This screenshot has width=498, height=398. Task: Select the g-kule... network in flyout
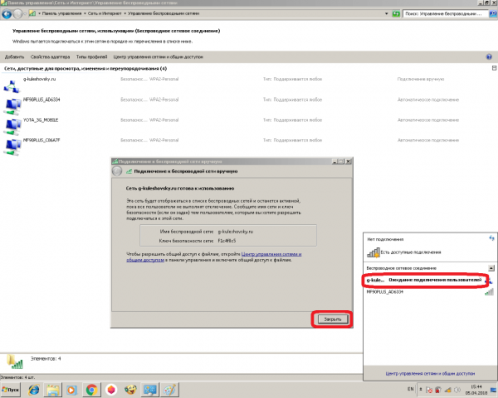pyautogui.click(x=425, y=280)
